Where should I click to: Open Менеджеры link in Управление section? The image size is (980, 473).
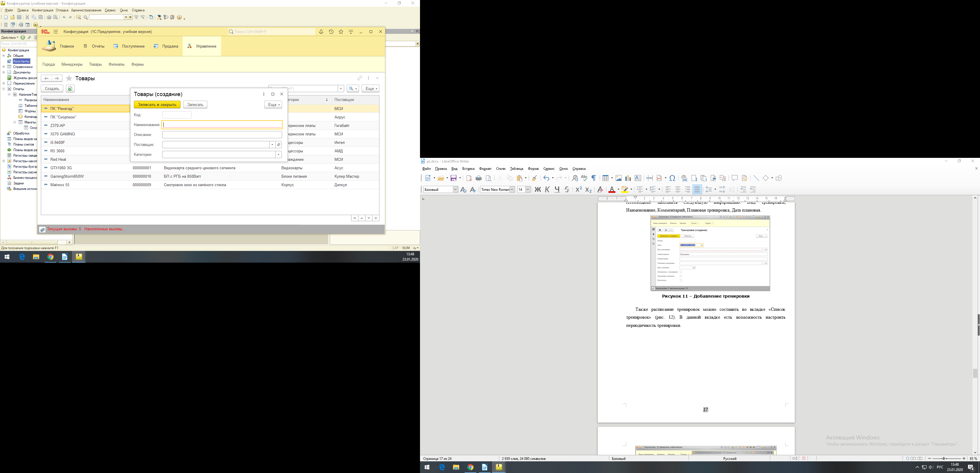click(x=72, y=65)
